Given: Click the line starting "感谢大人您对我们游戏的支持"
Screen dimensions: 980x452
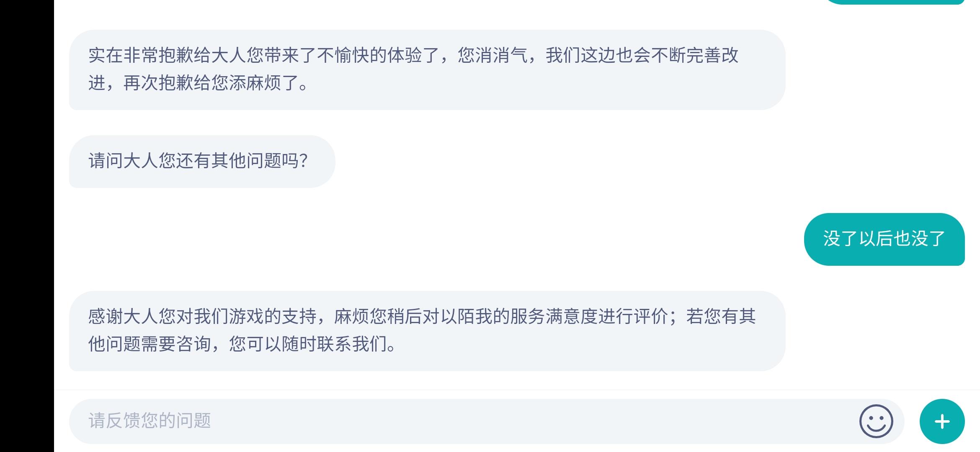Looking at the screenshot, I should [421, 316].
